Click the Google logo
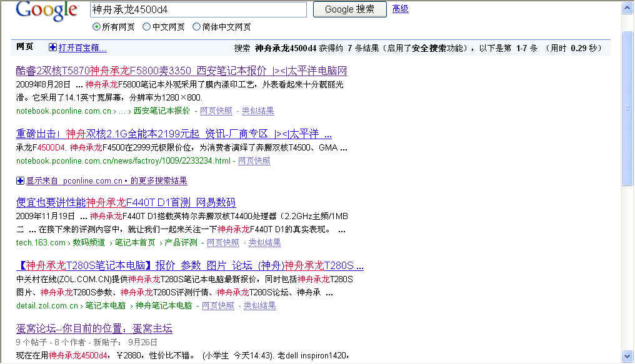The width and height of the screenshot is (635, 364). click(47, 11)
